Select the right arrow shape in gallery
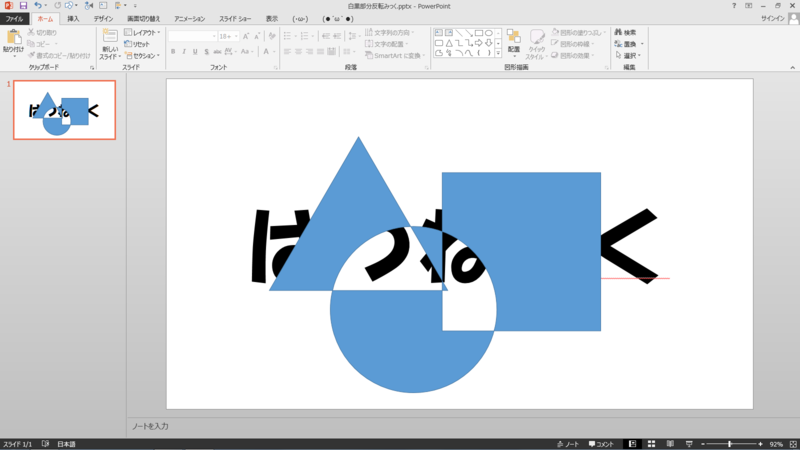 479,43
